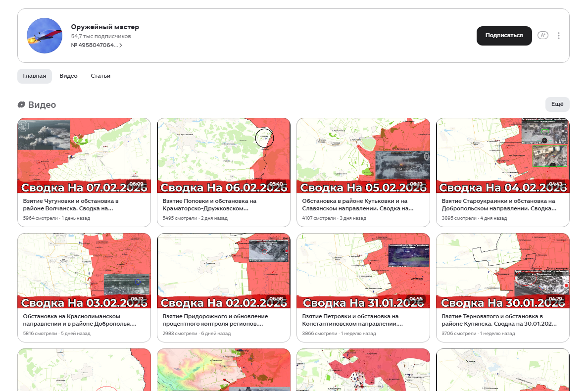Open the Сводка На 07.02.2026 video thumbnail
Viewport: 588px width, 391px height.
(x=84, y=155)
